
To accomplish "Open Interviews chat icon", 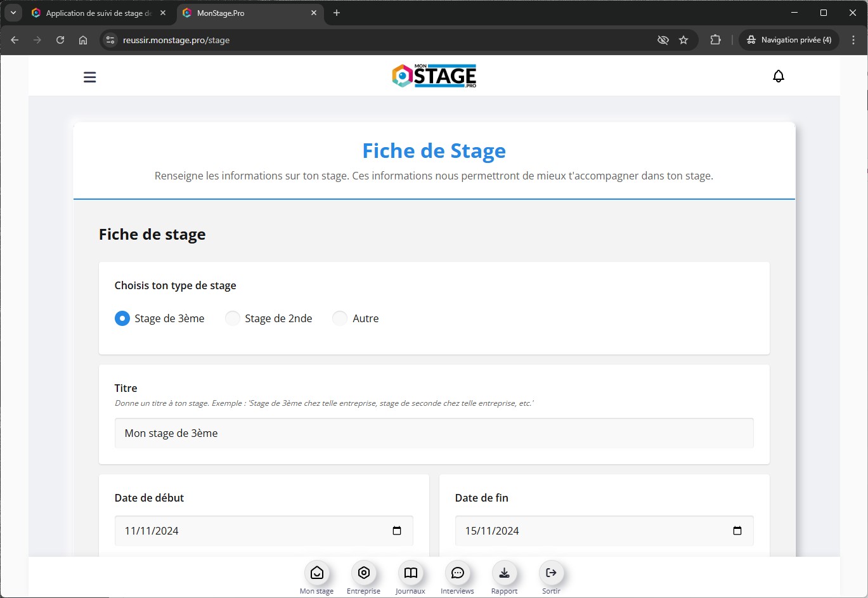I will pos(457,573).
